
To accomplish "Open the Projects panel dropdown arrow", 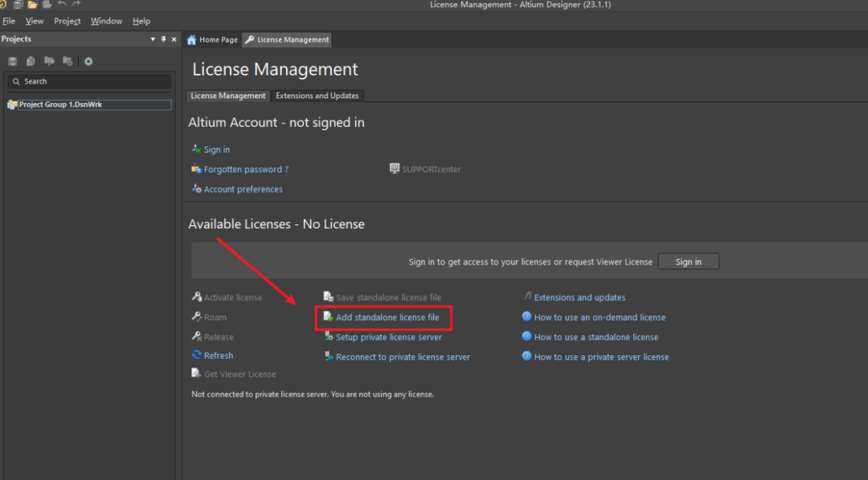I will pyautogui.click(x=153, y=39).
